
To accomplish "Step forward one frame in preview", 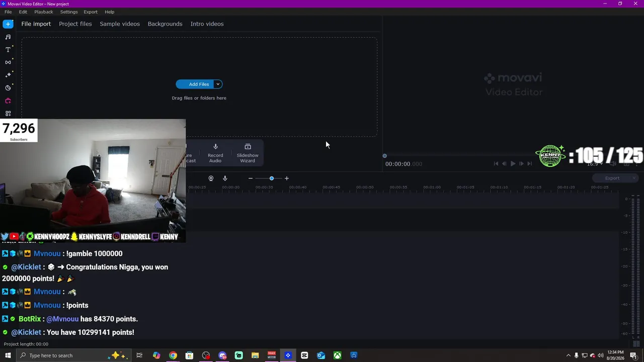I will [521, 163].
